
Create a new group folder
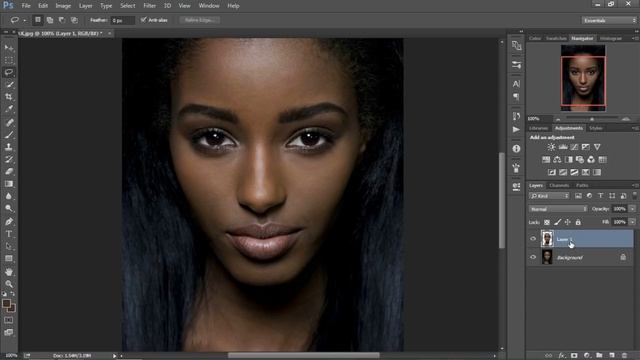(x=599, y=356)
